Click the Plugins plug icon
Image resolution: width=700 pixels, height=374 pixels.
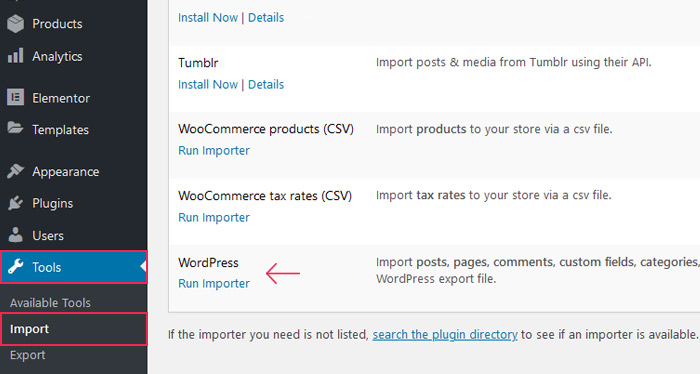coord(15,203)
